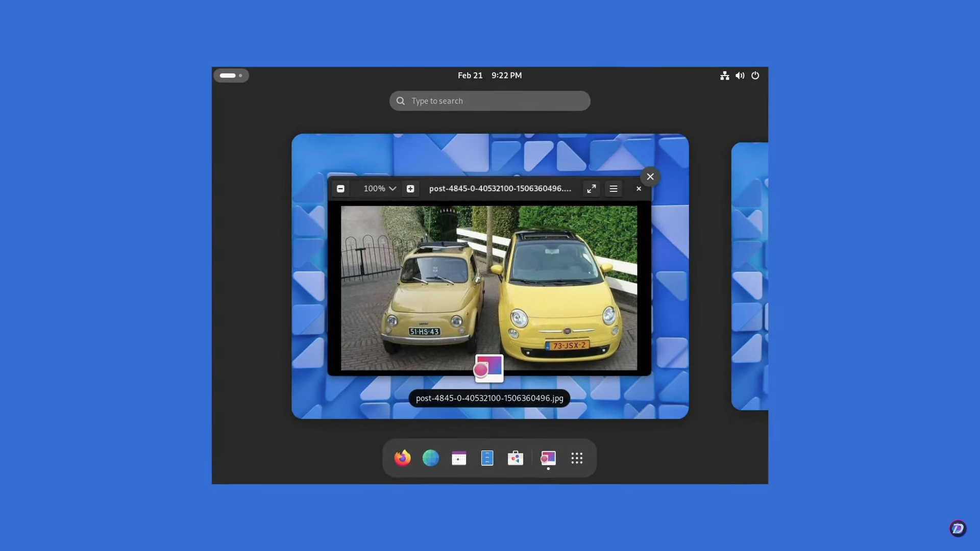Viewport: 980px width, 551px height.
Task: Click the workspace indicator pill
Action: [x=231, y=75]
